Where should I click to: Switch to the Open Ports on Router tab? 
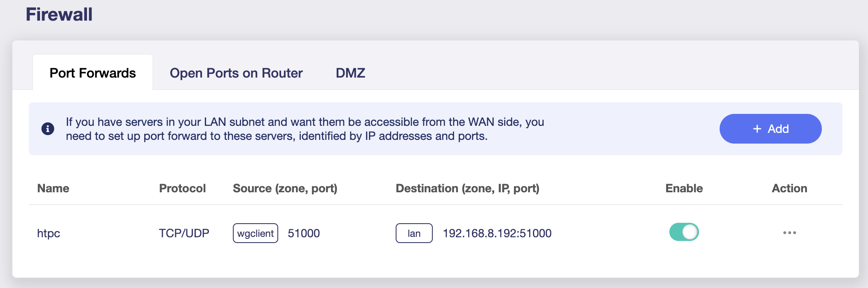click(x=236, y=73)
